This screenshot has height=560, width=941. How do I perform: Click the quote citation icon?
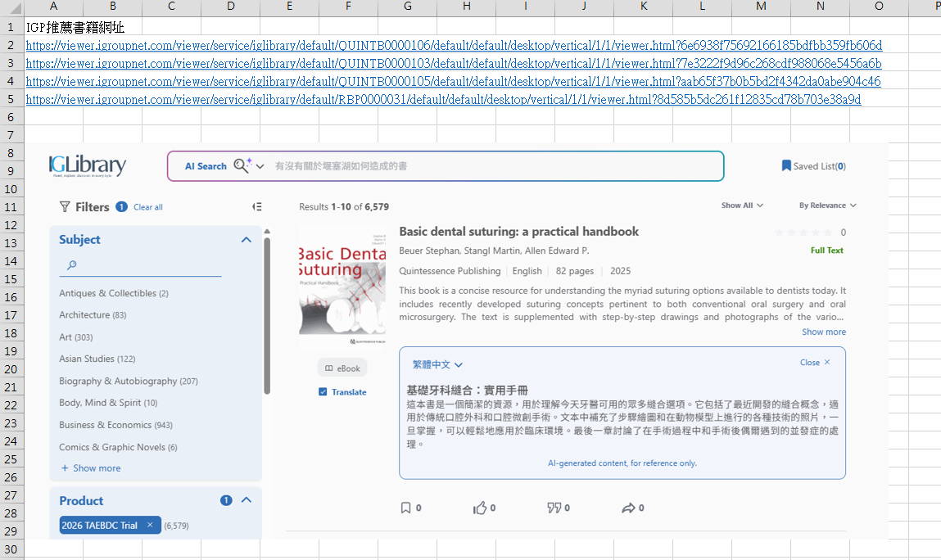tap(554, 508)
